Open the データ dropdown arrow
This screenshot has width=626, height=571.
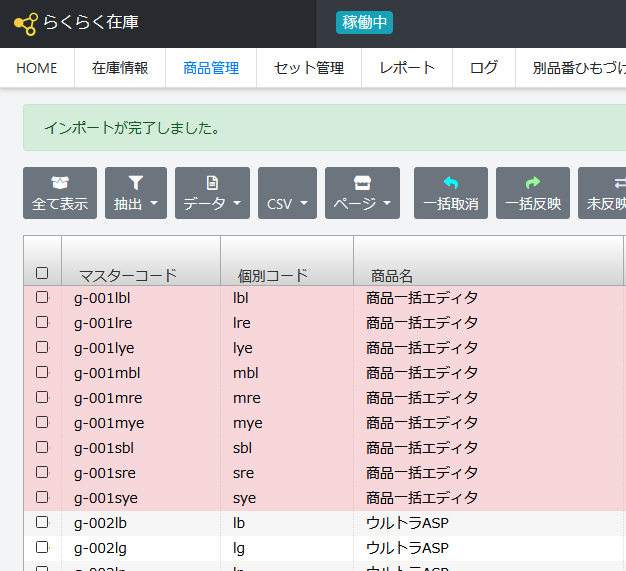point(237,203)
